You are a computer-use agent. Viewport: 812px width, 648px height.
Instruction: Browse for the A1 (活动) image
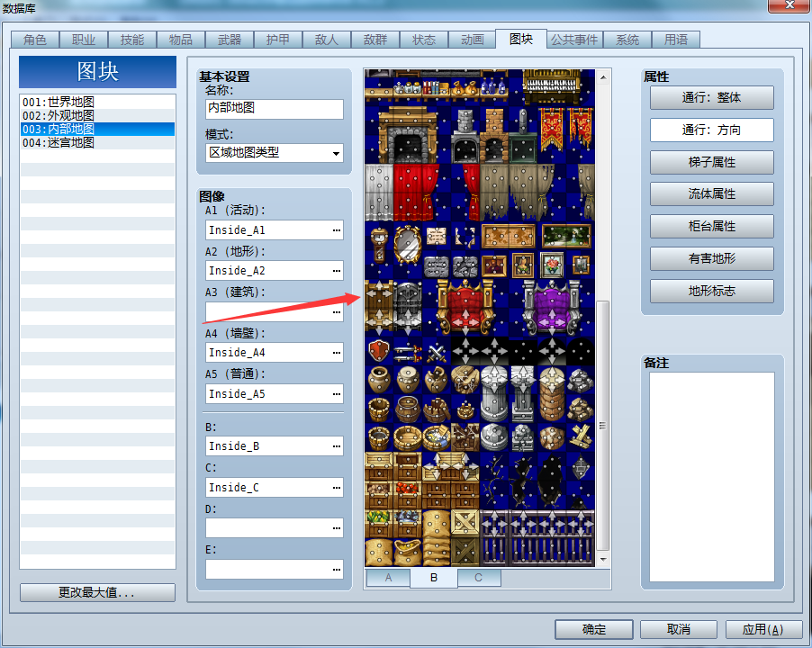[337, 230]
